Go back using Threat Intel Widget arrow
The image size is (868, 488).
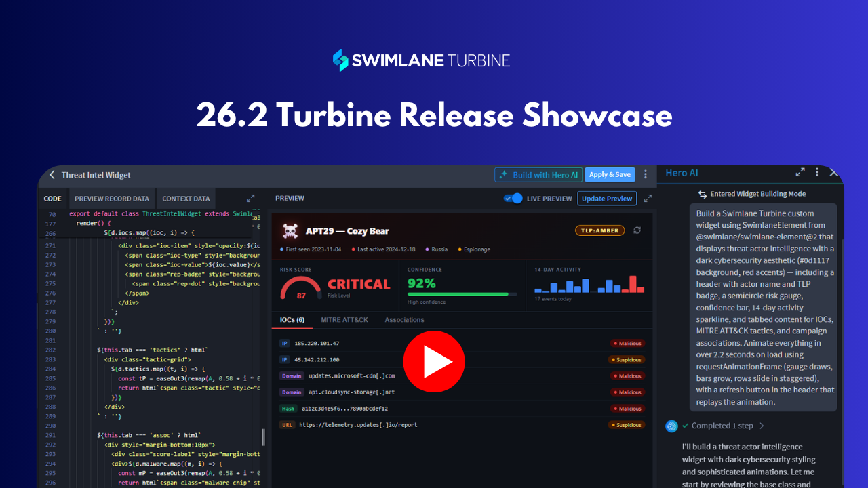coord(52,175)
